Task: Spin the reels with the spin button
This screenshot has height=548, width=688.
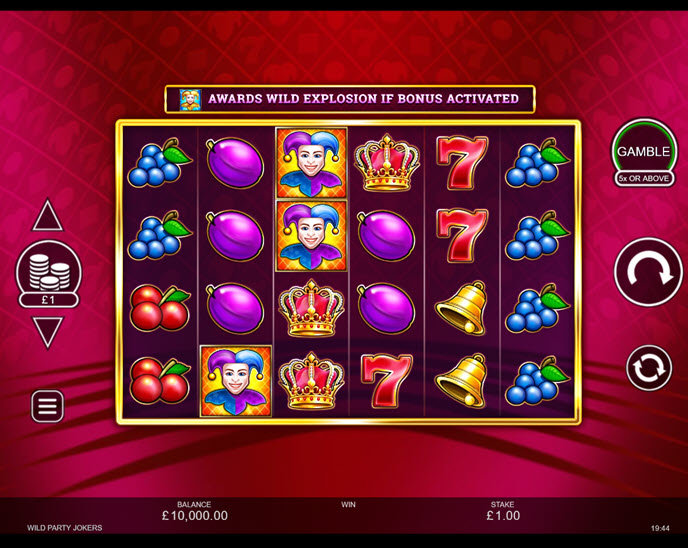Action: click(x=648, y=272)
